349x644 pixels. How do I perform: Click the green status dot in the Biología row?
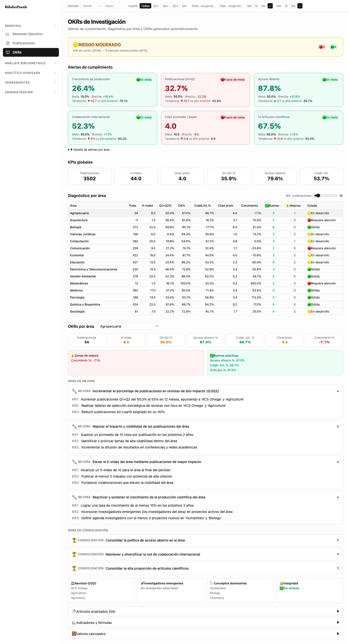(x=309, y=227)
